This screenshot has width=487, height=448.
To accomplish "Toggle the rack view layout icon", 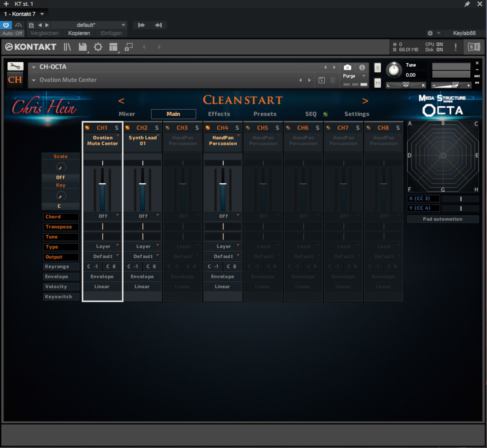I will pos(114,47).
